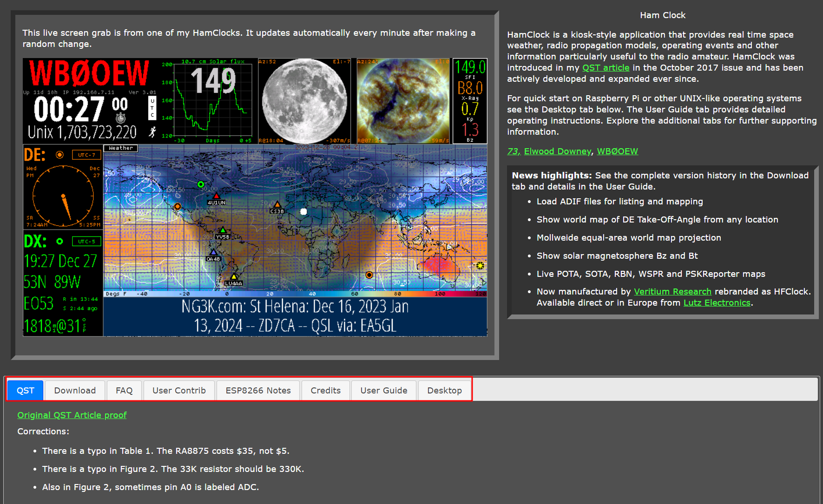This screenshot has height=504, width=823.
Task: Click the vertical UTC label by the clock
Action: tap(152, 108)
